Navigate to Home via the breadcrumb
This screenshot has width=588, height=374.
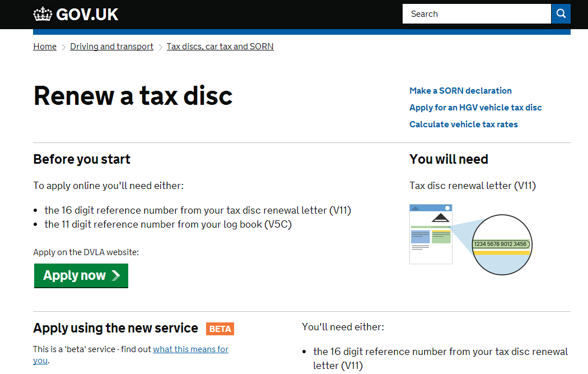[x=44, y=47]
